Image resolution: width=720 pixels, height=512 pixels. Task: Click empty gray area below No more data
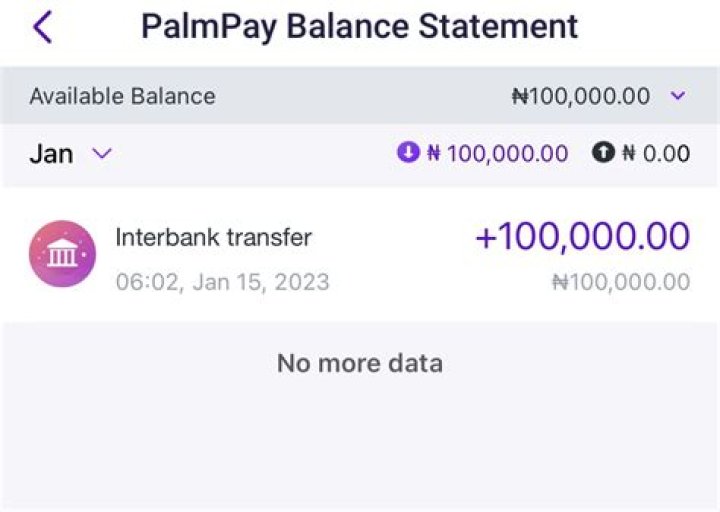359,450
